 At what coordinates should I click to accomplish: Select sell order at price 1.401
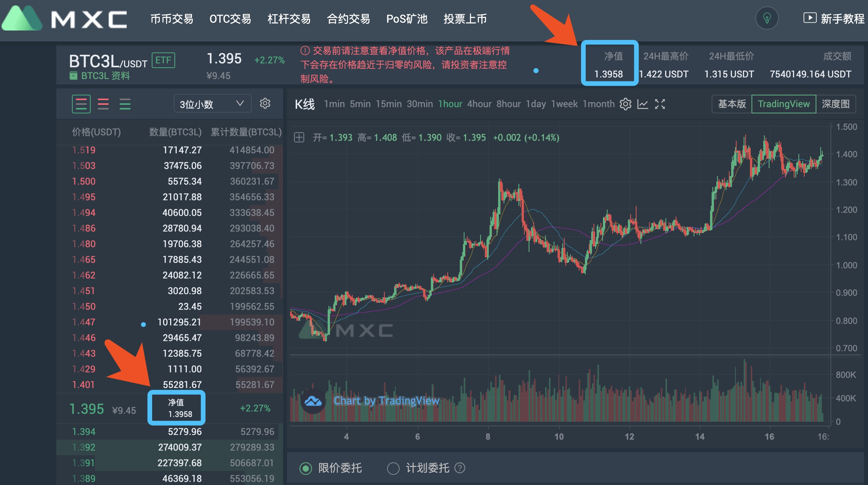[x=170, y=385]
